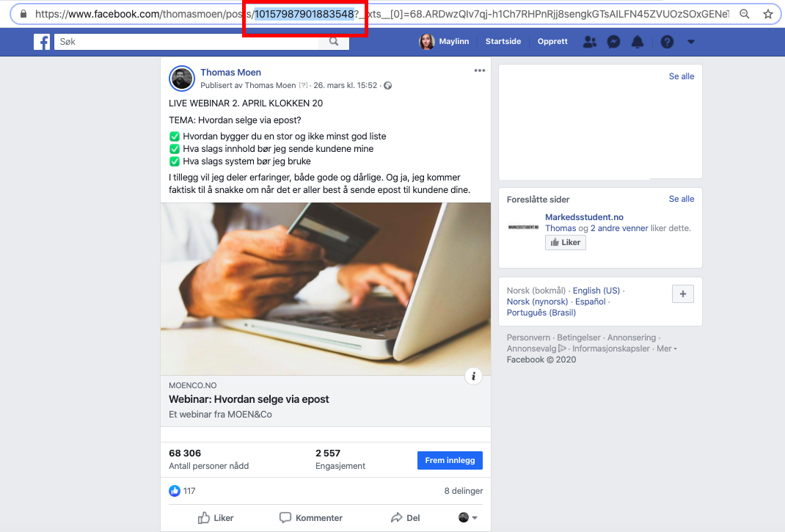This screenshot has height=532, width=785.
Task: Click Se alle next to Foreslåtte sider
Action: coord(682,199)
